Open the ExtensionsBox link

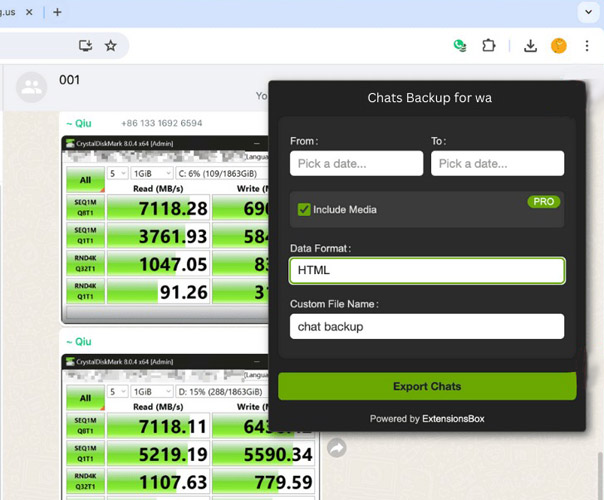(453, 419)
